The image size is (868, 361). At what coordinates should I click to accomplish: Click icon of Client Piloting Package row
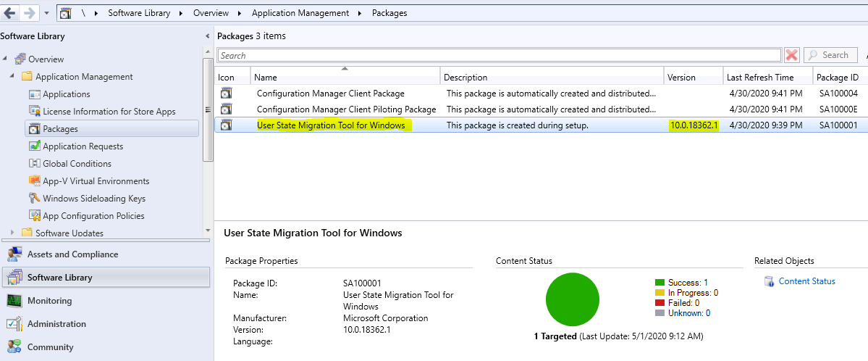pos(226,108)
